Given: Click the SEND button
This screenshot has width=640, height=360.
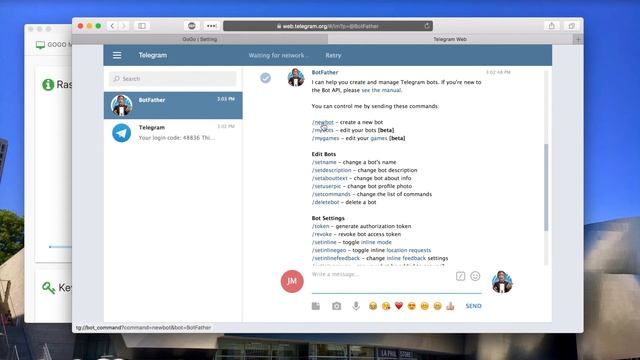Looking at the screenshot, I should coord(473,306).
